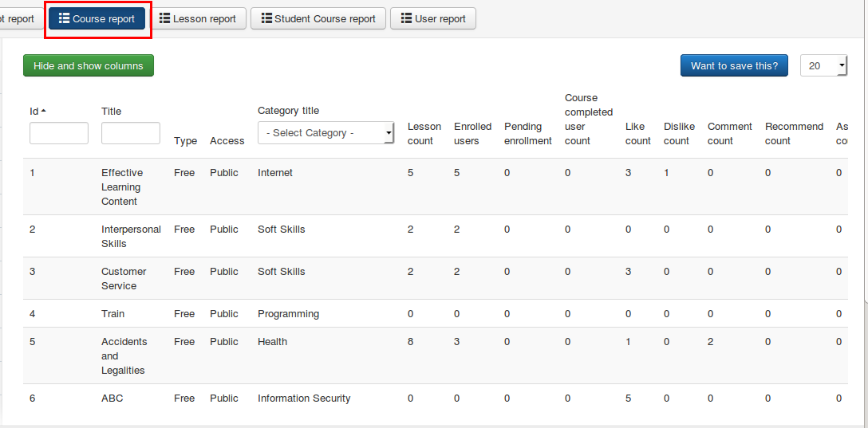Click the Lesson report list icon

point(165,18)
